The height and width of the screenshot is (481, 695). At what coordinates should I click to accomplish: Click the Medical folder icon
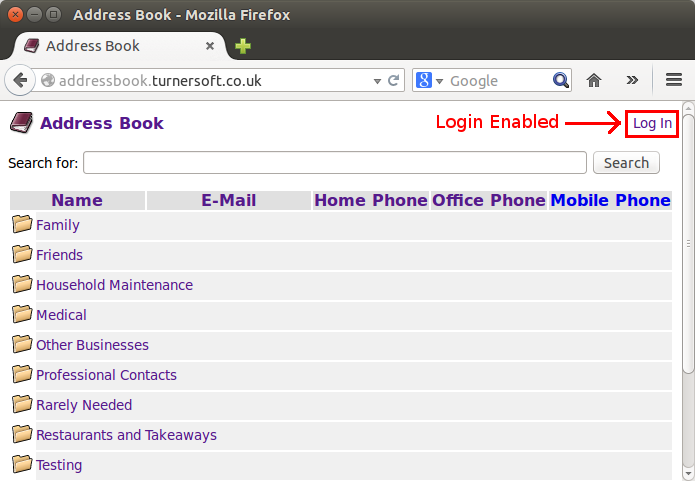click(22, 314)
